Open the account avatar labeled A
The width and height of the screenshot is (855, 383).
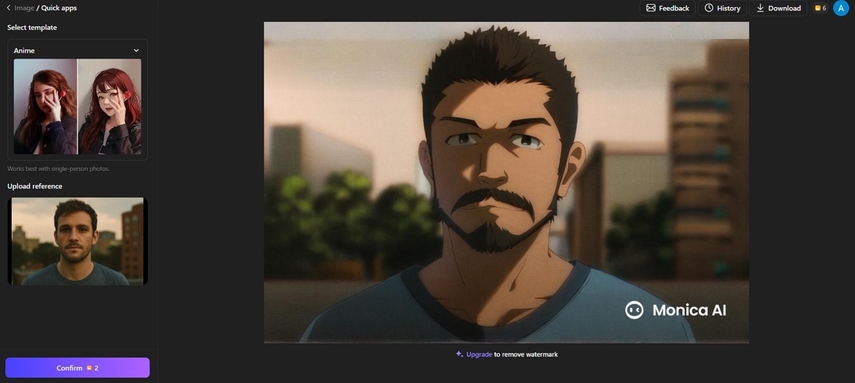[841, 8]
